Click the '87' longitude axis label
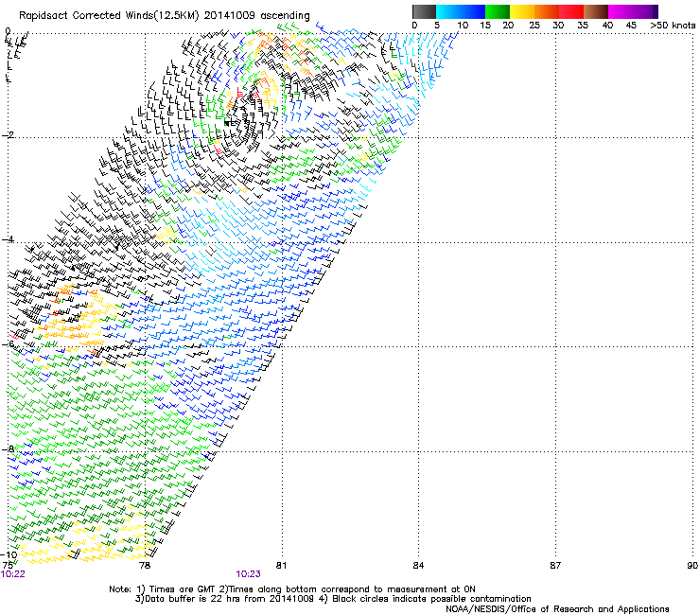 pos(555,566)
